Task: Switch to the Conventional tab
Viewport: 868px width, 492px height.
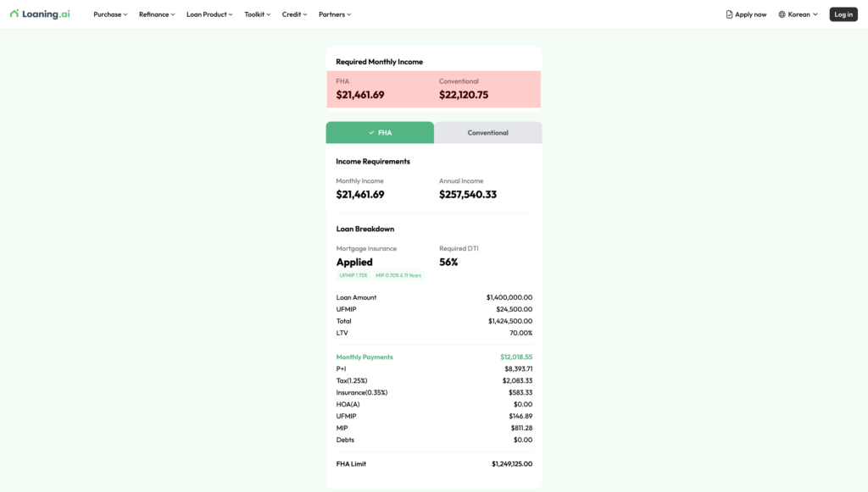Action: click(x=487, y=133)
